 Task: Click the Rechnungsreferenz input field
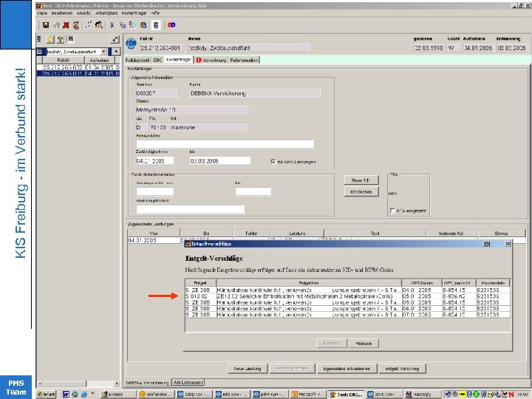(191, 209)
